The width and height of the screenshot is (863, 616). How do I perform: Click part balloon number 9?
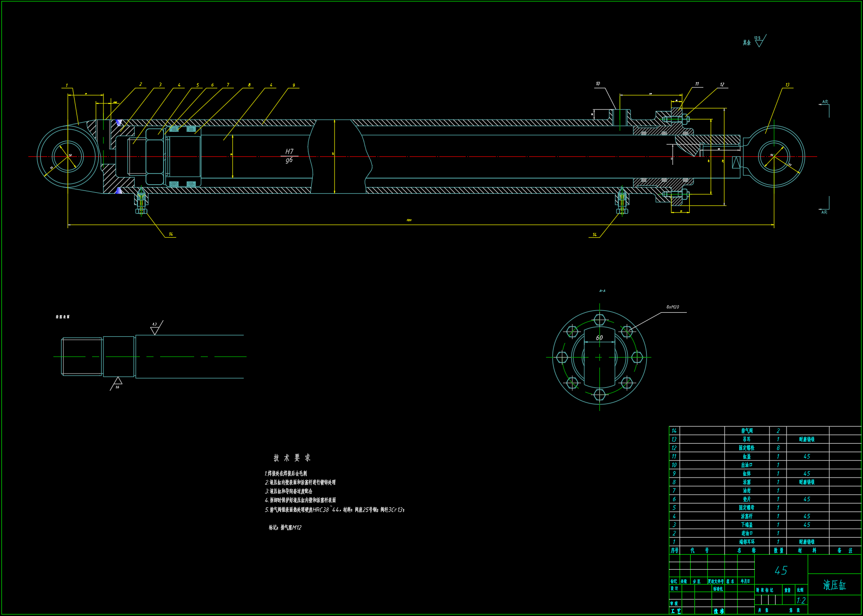[x=293, y=86]
